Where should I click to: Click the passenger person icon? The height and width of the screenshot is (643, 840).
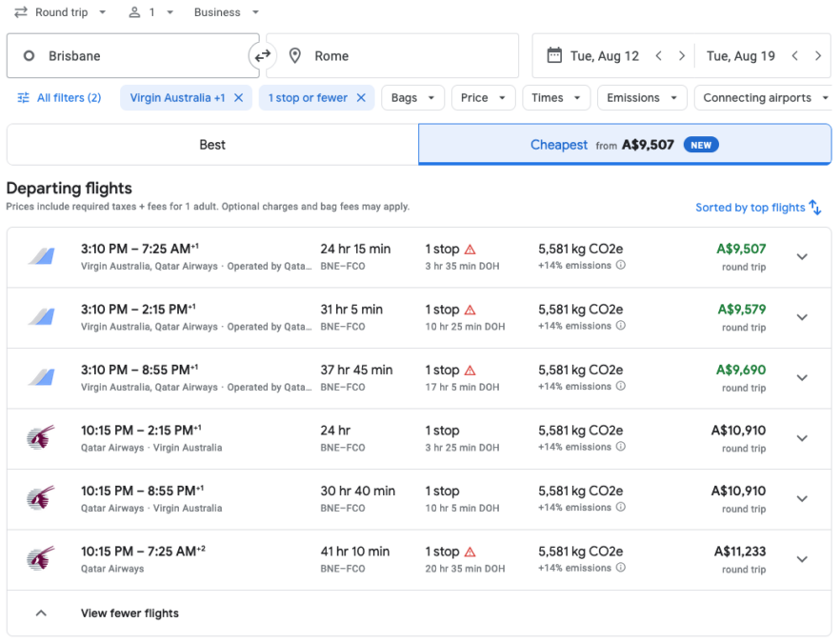pyautogui.click(x=134, y=12)
